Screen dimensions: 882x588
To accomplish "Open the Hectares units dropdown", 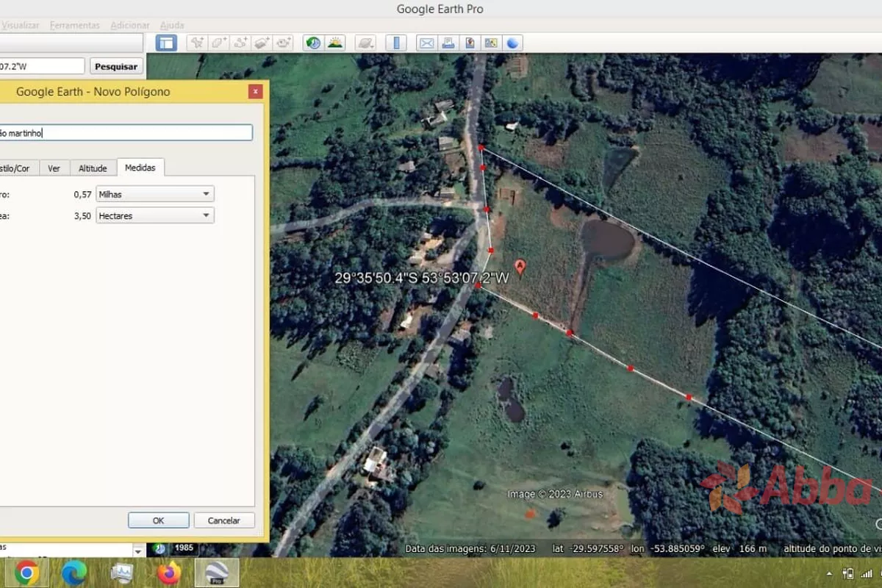I will pyautogui.click(x=155, y=215).
